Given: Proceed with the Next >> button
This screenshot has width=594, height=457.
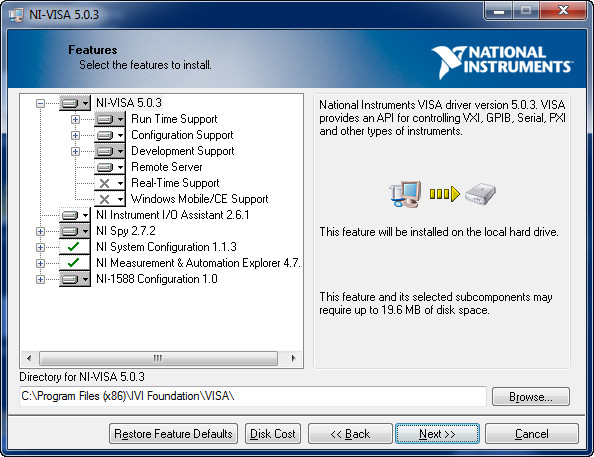Looking at the screenshot, I should pyautogui.click(x=437, y=434).
